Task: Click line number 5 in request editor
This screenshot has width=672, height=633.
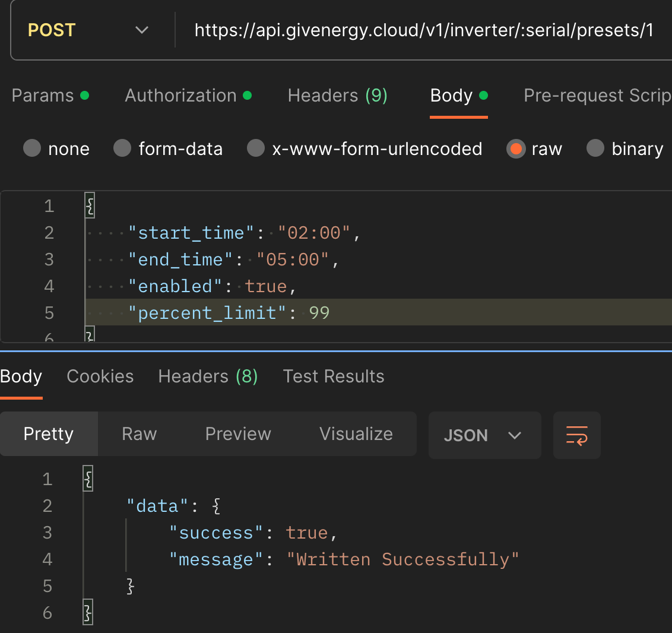Action: click(49, 313)
